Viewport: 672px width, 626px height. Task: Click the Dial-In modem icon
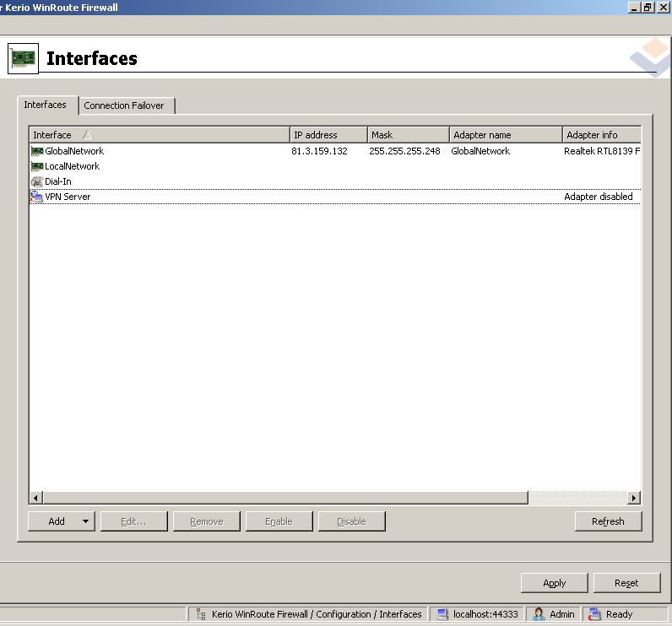pyautogui.click(x=37, y=181)
